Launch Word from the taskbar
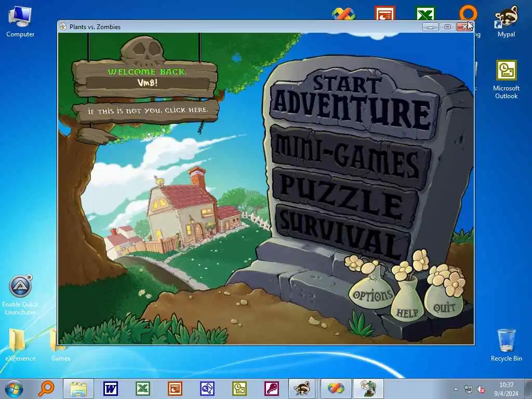Screen dimensions: 532x399 [x=111, y=389]
